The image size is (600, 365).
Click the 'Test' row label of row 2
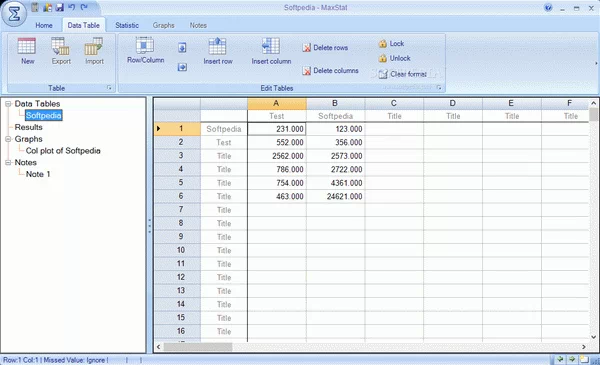[x=224, y=142]
